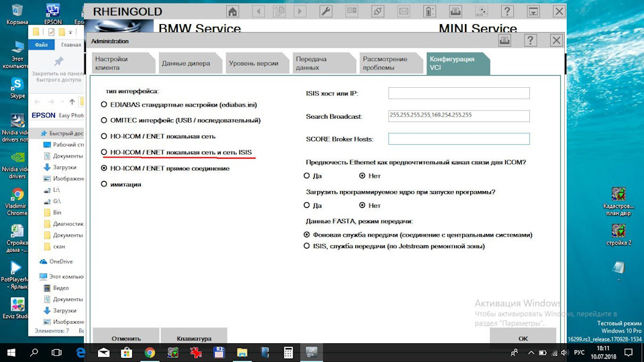Choose Да for preferred Ethernet channel
Image resolution: width=644 pixels, height=362 pixels.
307,176
